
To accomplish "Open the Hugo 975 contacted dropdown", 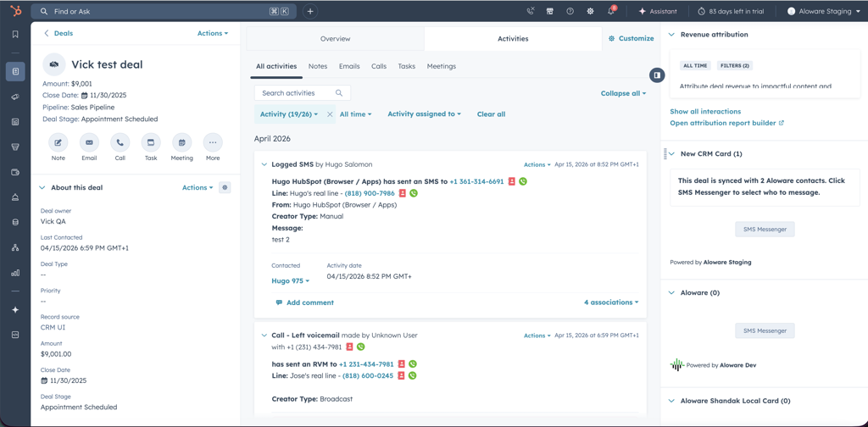I will pos(290,281).
